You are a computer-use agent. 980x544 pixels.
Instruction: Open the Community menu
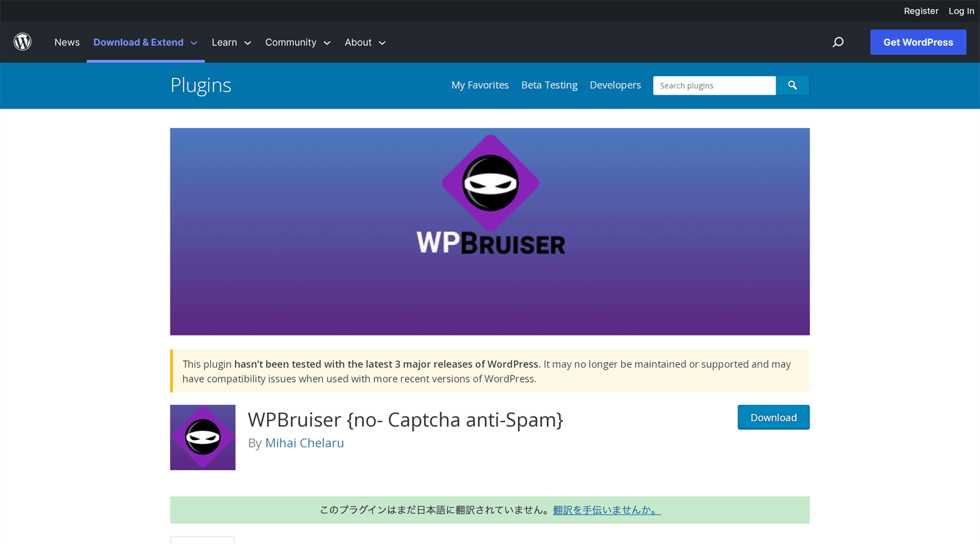[291, 42]
